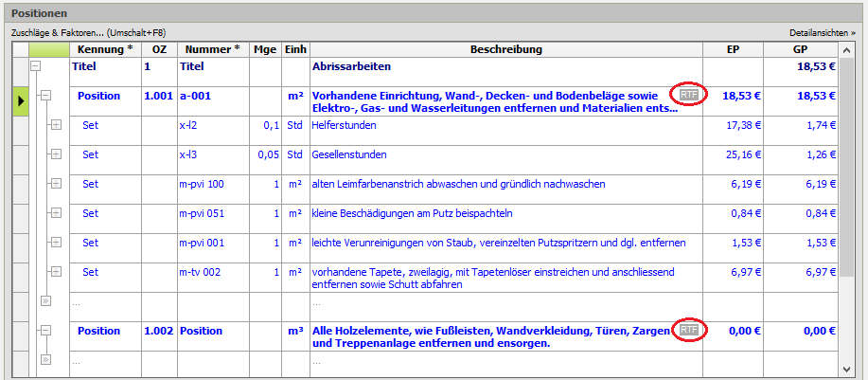868x380 pixels.
Task: Collapse position 1.001 a-001 node
Action: tap(46, 96)
